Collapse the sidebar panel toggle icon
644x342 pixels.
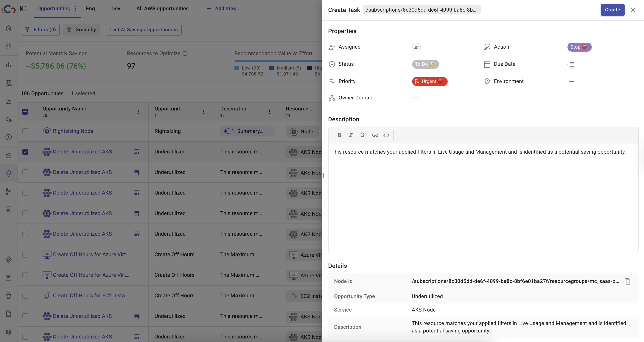pyautogui.click(x=23, y=9)
